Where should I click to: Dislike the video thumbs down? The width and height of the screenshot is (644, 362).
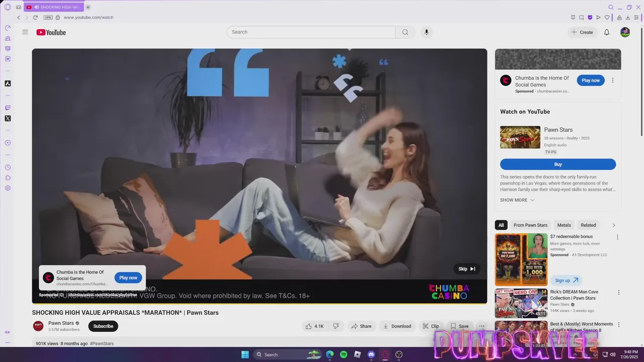[336, 326]
